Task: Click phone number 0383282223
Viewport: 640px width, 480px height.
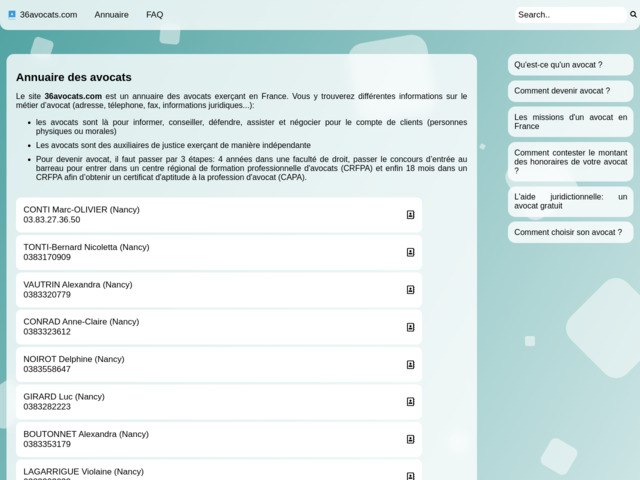Action: point(47,407)
